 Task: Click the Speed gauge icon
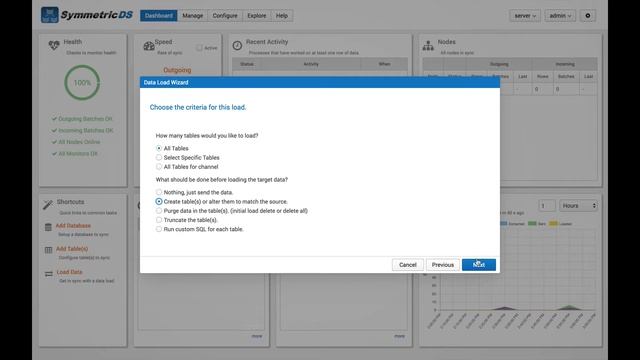click(149, 46)
